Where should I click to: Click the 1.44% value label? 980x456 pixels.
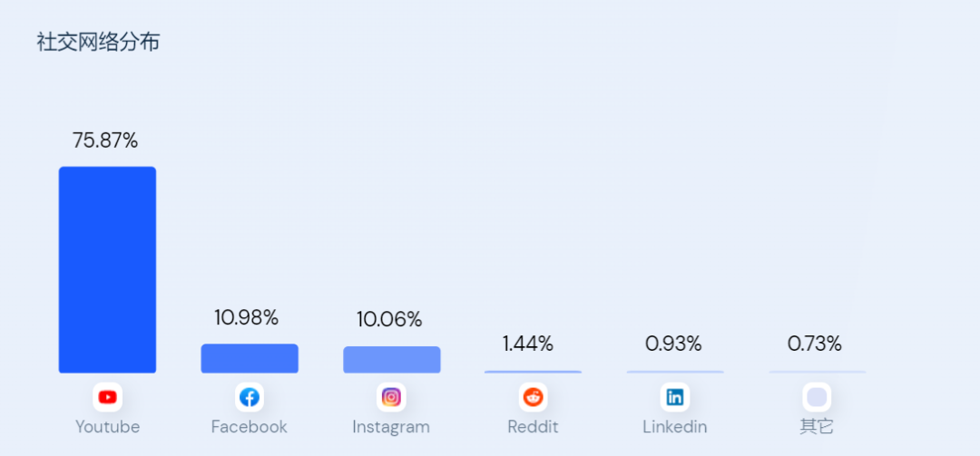click(x=528, y=344)
